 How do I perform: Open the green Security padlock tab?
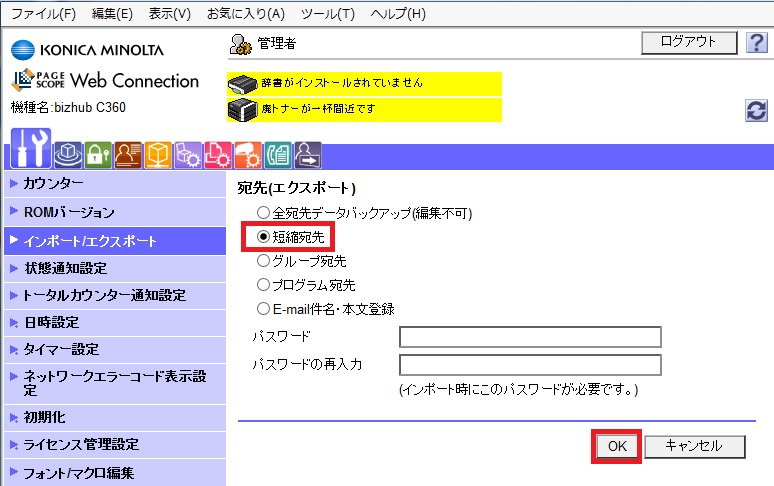[x=98, y=154]
